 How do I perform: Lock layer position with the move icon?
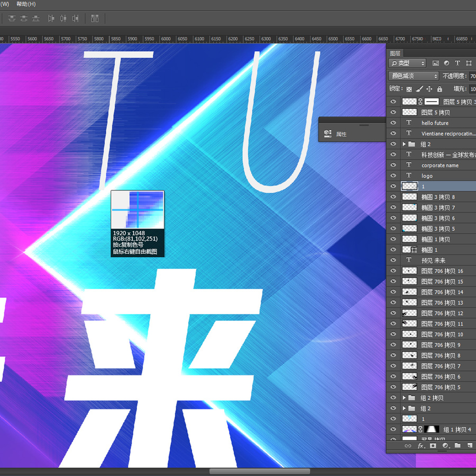429,89
